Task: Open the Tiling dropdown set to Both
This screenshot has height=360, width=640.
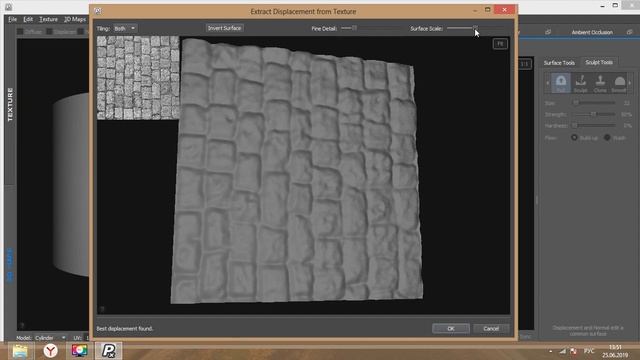Action: 124,29
